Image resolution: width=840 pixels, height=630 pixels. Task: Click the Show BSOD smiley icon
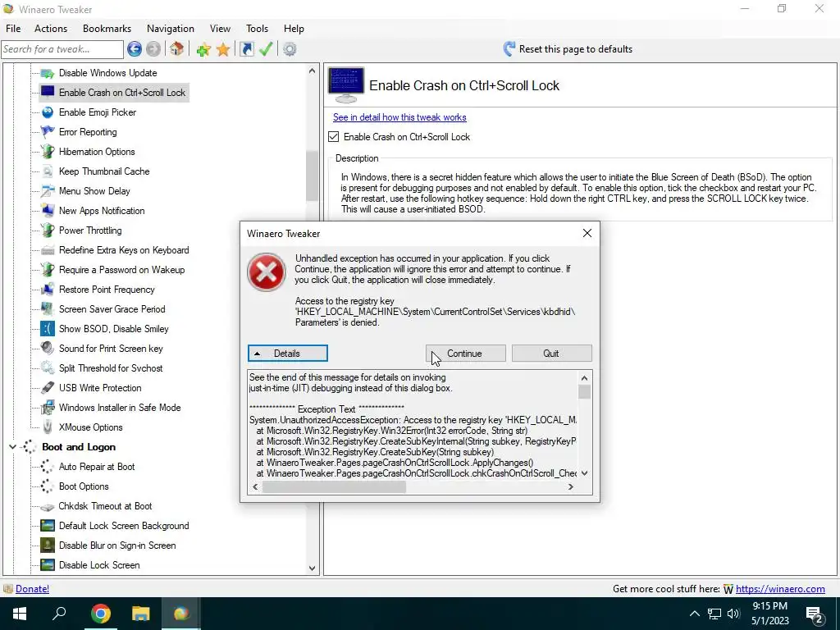(48, 329)
